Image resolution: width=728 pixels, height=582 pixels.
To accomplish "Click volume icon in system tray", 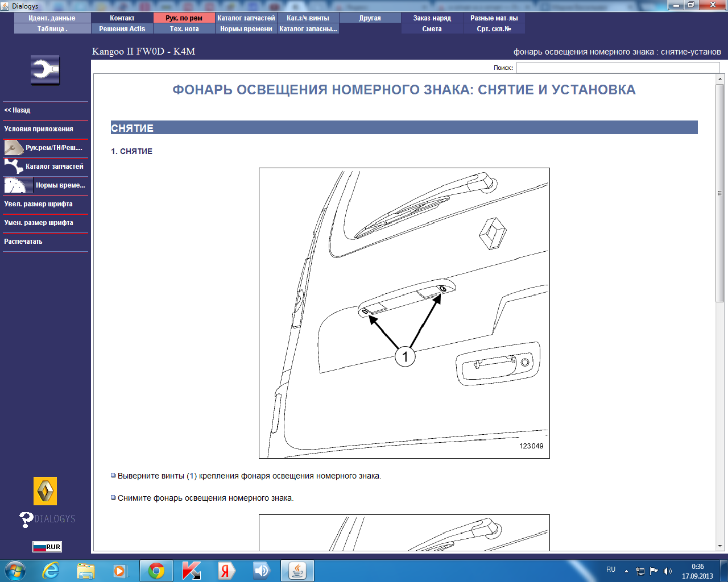I will tap(668, 571).
